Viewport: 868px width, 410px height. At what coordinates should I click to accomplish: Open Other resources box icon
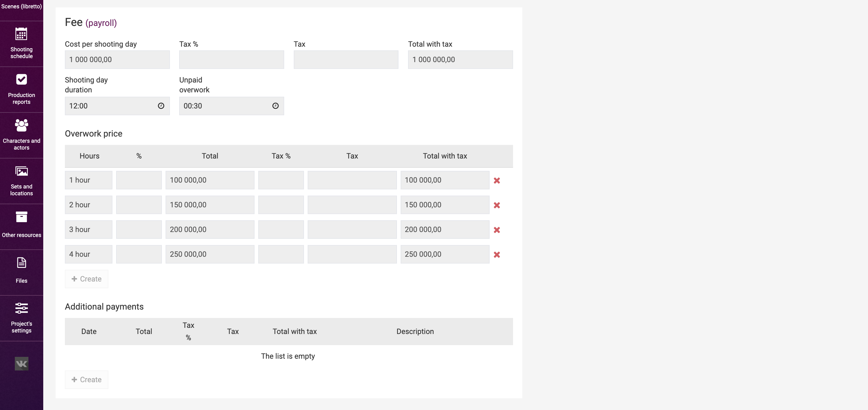[21, 217]
